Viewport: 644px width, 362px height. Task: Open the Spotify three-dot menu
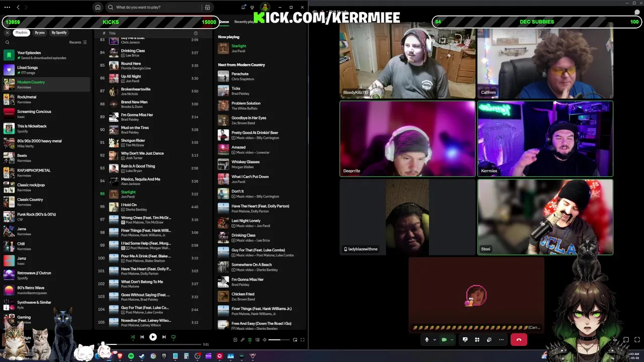7,7
